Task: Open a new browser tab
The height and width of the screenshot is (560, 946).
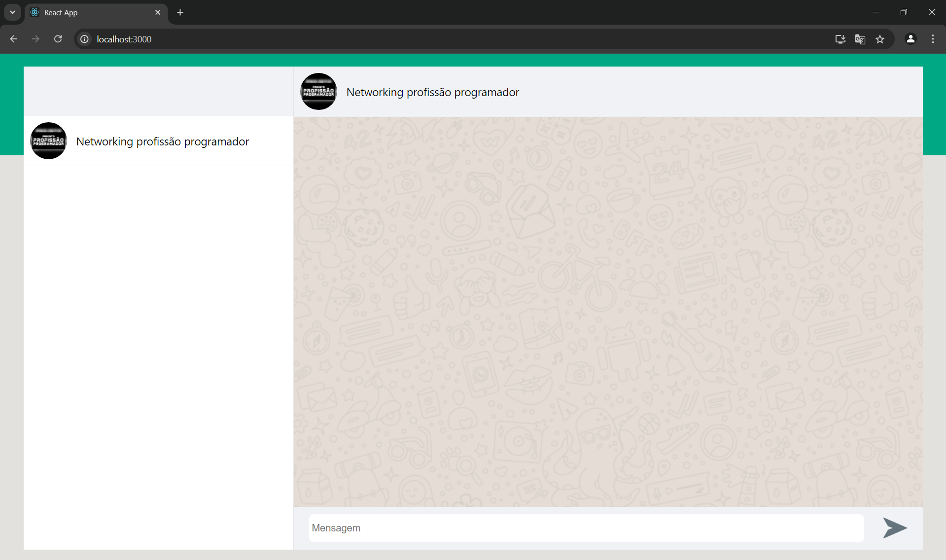Action: click(180, 12)
